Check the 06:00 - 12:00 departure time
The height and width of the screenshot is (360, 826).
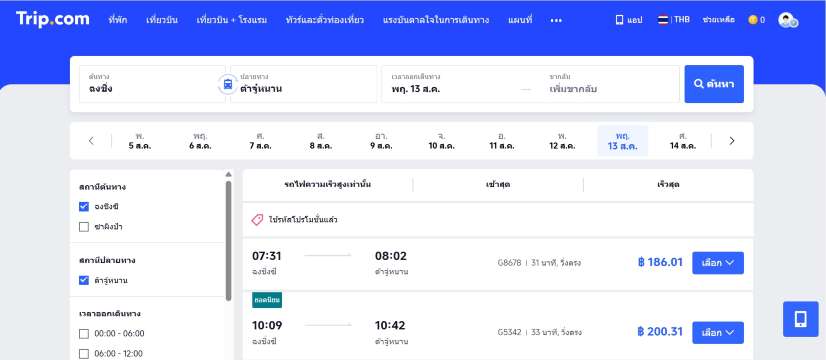coord(84,354)
